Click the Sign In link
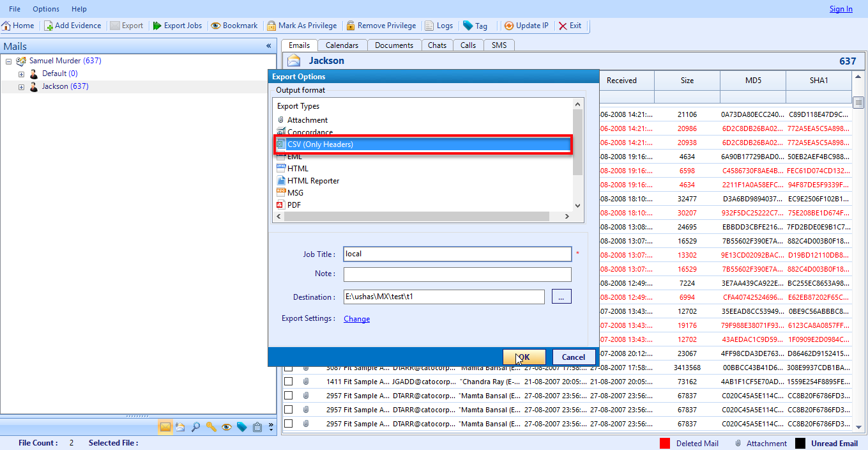This screenshot has height=450, width=868. pyautogui.click(x=841, y=9)
